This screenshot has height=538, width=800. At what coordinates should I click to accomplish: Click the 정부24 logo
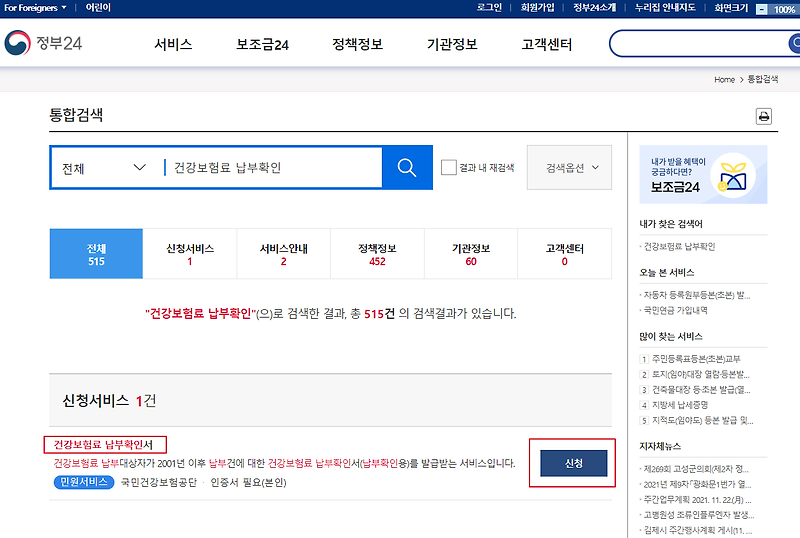[43, 43]
